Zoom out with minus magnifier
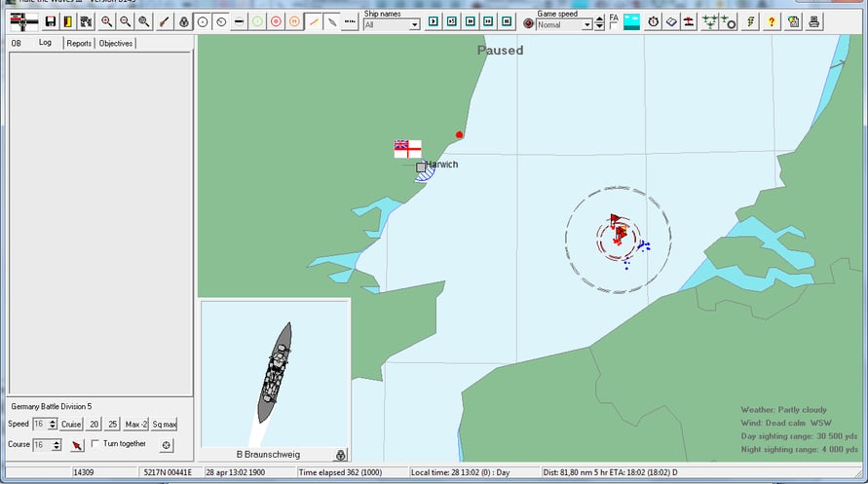The width and height of the screenshot is (868, 484). pos(126,22)
